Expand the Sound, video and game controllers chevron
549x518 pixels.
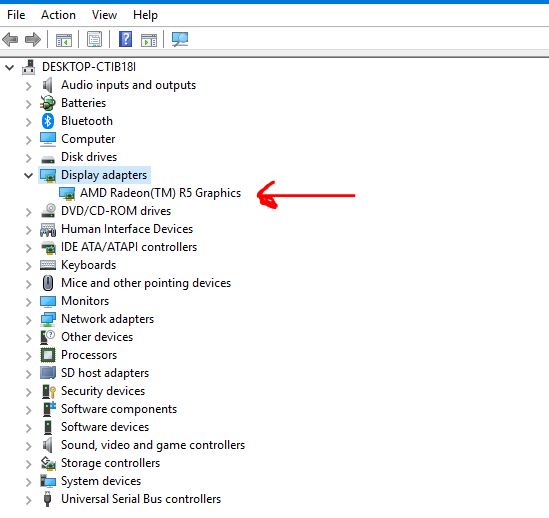(29, 446)
